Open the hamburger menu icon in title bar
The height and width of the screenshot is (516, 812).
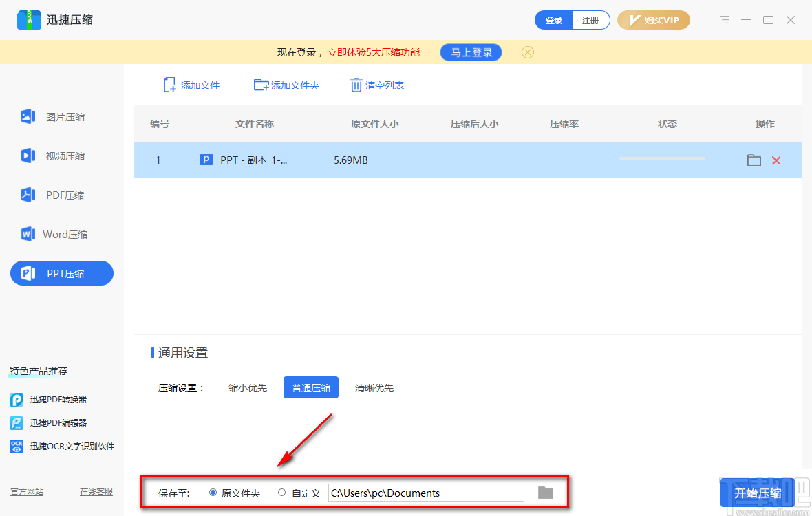(x=725, y=20)
